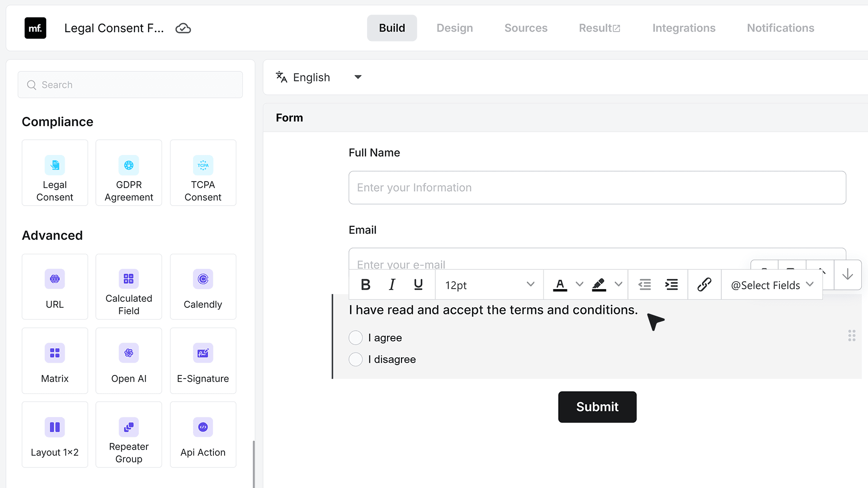Image resolution: width=868 pixels, height=488 pixels.
Task: Click the Submit button
Action: (x=597, y=407)
